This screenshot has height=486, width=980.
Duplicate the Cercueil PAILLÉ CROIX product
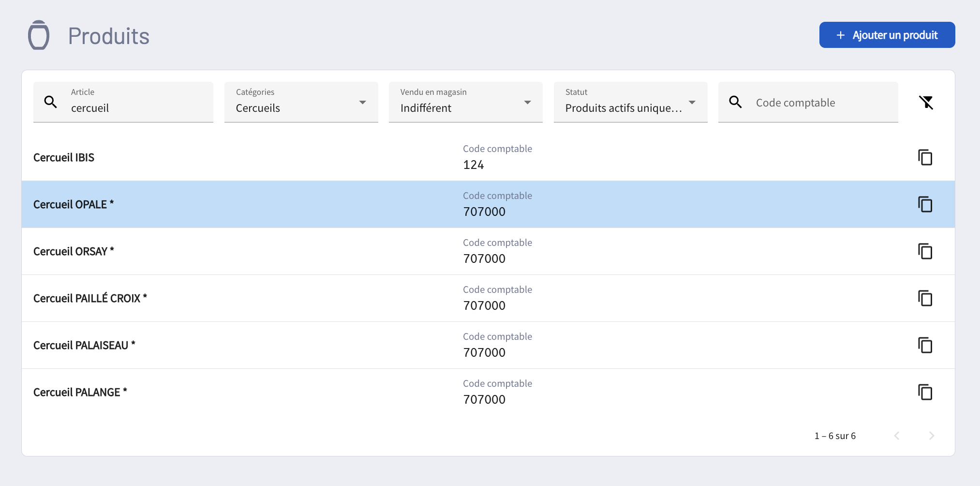coord(925,298)
